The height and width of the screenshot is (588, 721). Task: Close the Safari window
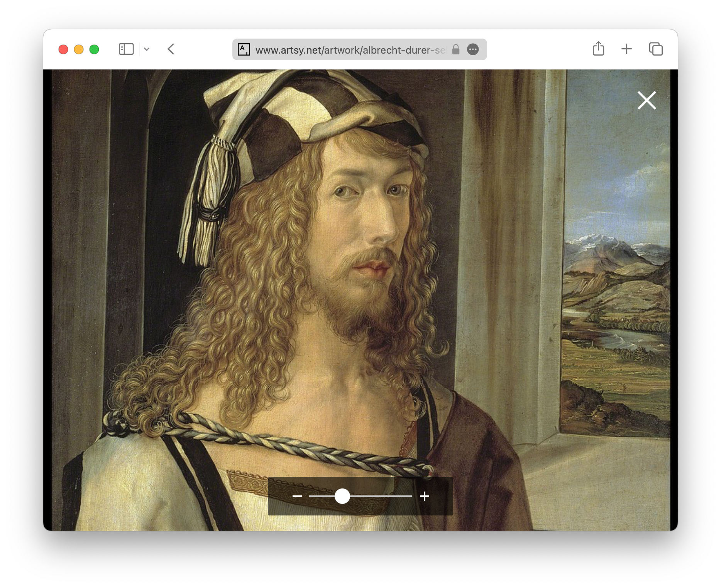[x=63, y=49]
